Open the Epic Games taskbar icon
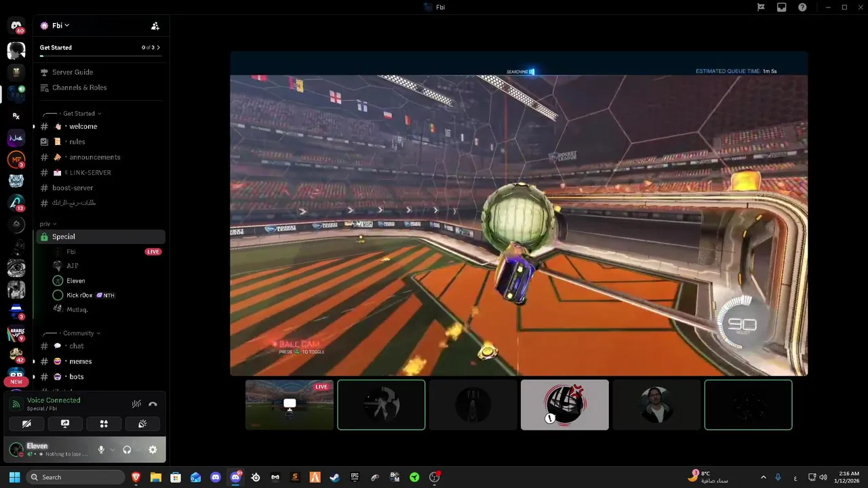Screen dimensions: 868x488 [x=355, y=477]
